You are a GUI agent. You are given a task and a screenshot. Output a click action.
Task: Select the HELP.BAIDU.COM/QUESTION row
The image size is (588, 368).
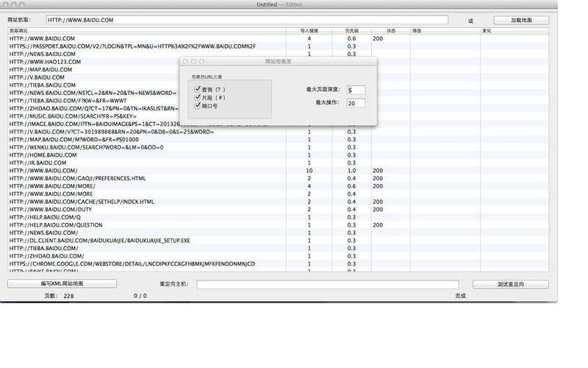[279, 225]
